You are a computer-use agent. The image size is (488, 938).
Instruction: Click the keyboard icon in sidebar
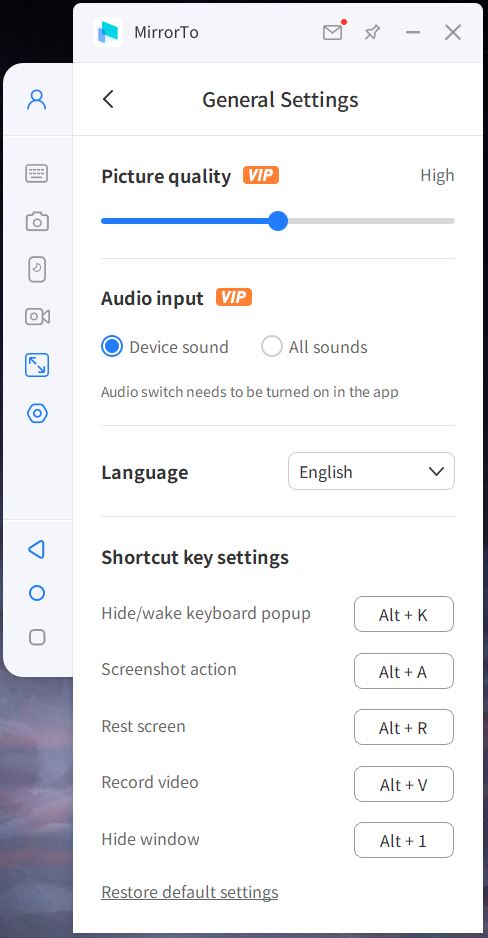[36, 173]
